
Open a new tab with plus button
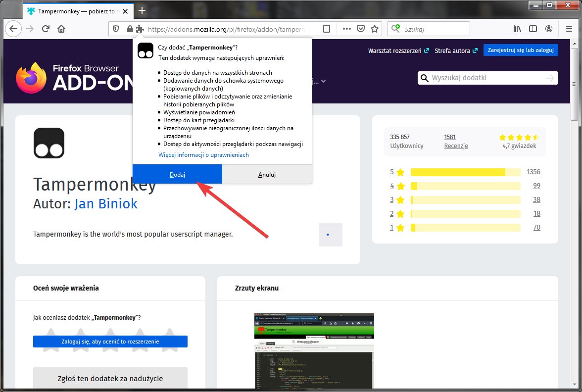tap(142, 10)
